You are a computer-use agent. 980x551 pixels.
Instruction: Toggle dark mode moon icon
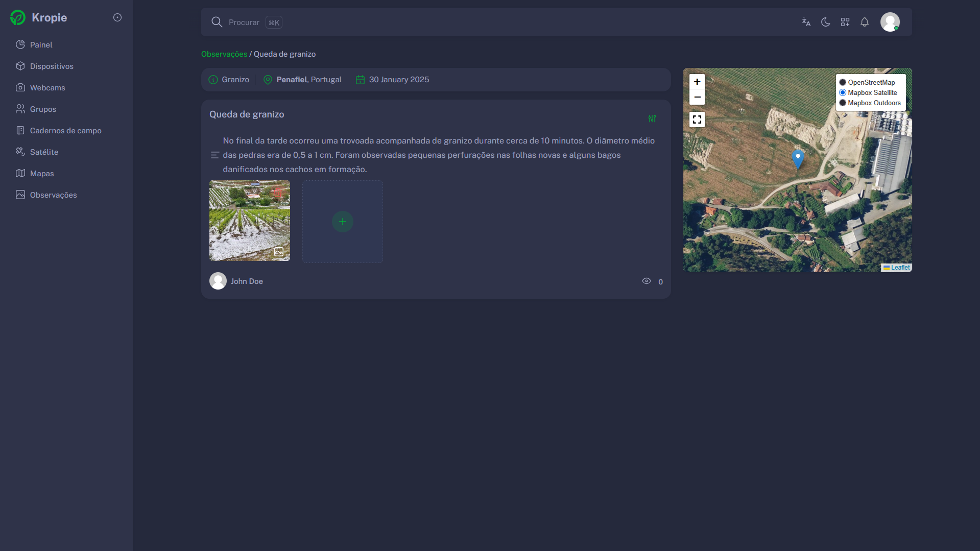pos(825,22)
